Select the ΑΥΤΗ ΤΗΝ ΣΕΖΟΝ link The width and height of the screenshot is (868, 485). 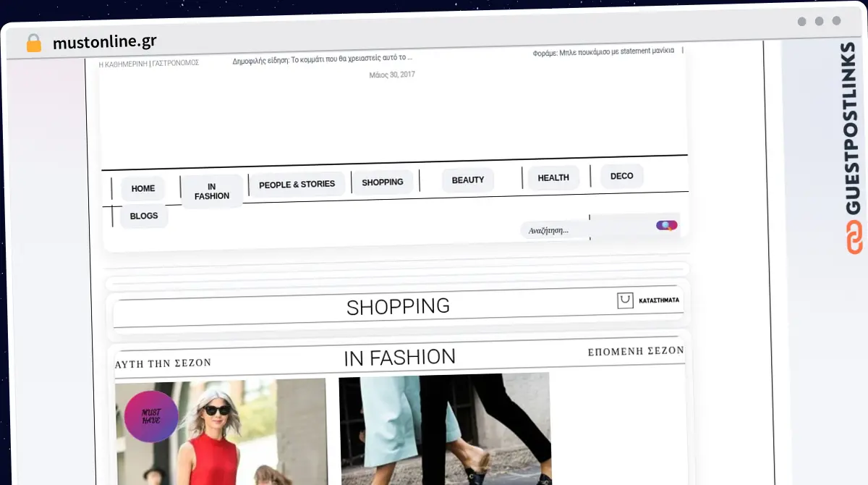coord(163,363)
